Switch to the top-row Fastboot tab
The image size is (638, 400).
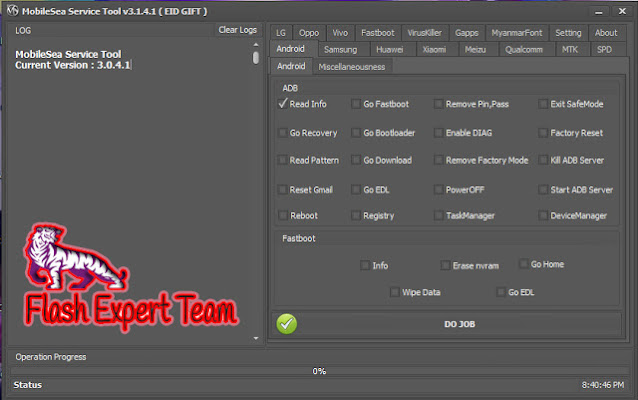coord(378,33)
